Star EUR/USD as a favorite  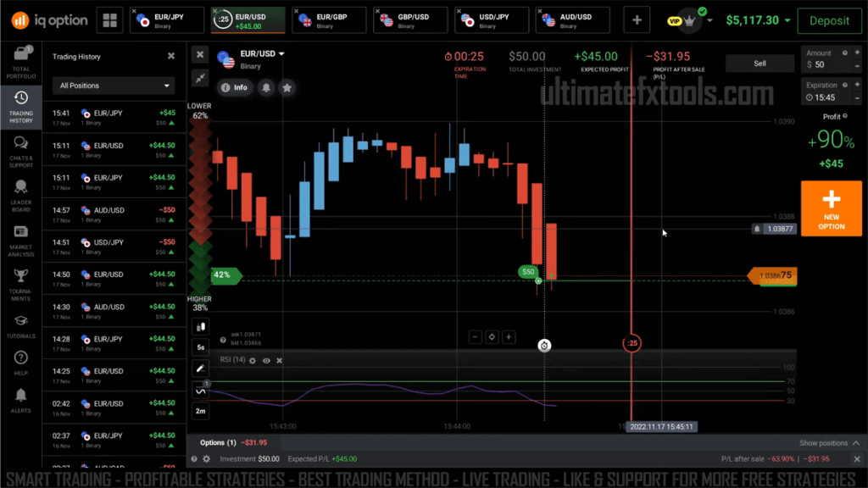pyautogui.click(x=288, y=87)
